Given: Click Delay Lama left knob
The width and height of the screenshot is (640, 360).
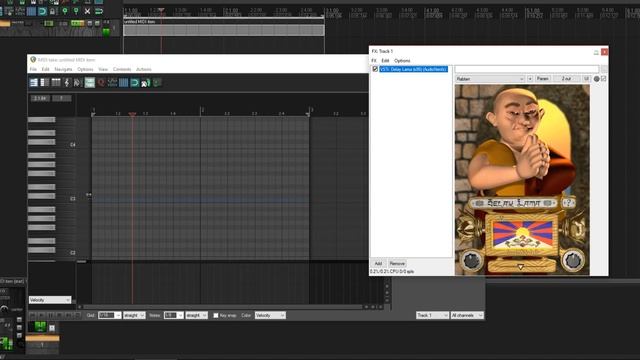Looking at the screenshot, I should pyautogui.click(x=471, y=261).
